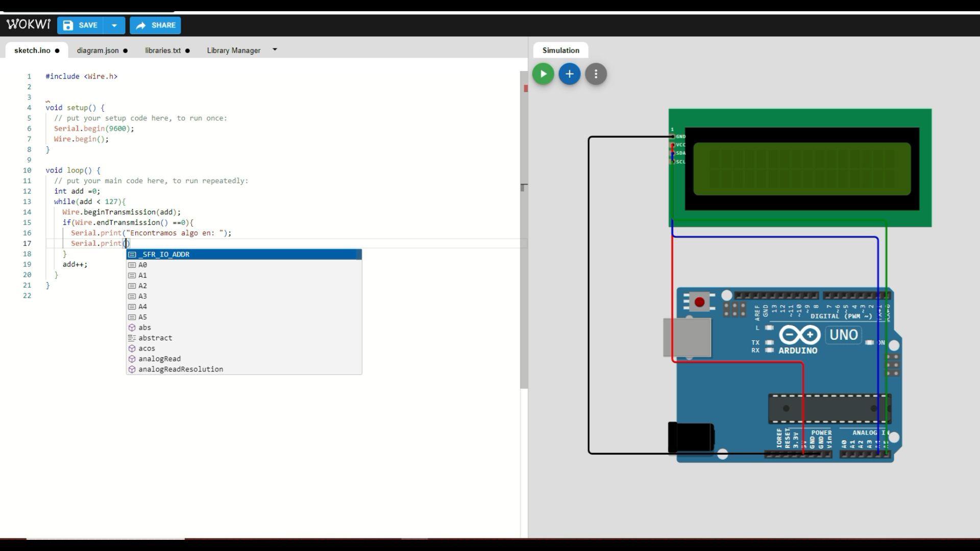
Task: Click the constant icon beside A0
Action: (x=132, y=265)
